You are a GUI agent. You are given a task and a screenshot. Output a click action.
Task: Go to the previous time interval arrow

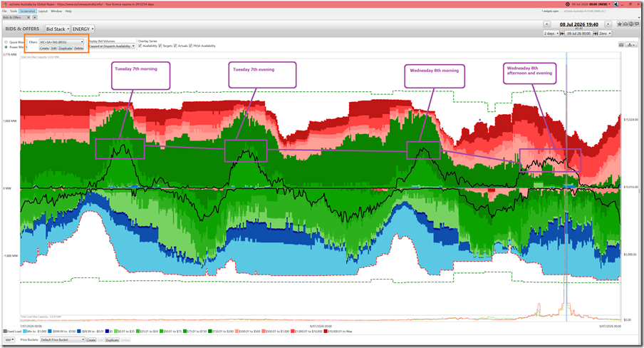click(546, 24)
